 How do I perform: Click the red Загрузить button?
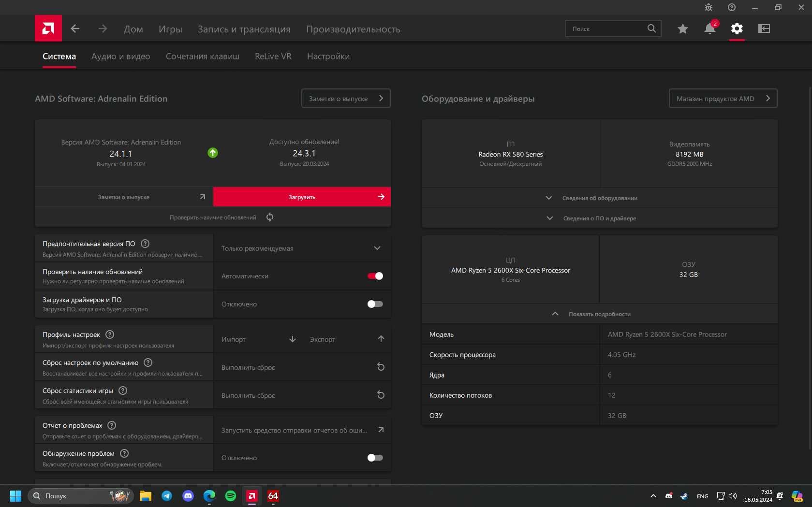pyautogui.click(x=302, y=197)
